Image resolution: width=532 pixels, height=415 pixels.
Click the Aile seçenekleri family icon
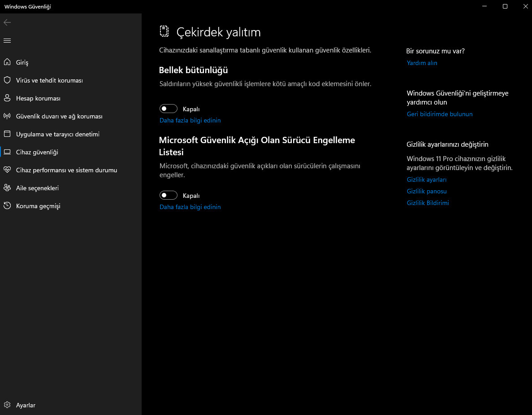coord(7,188)
